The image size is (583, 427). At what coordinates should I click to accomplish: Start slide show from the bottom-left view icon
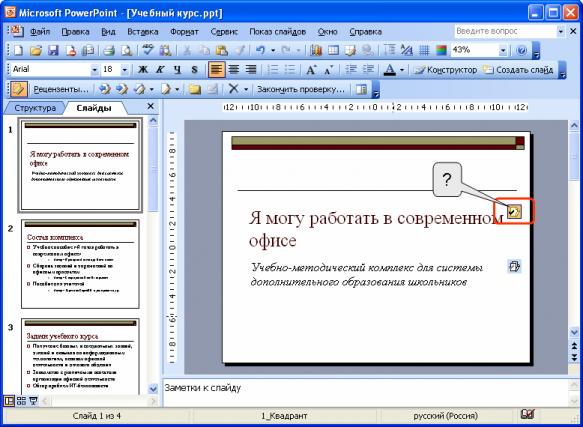tap(33, 401)
